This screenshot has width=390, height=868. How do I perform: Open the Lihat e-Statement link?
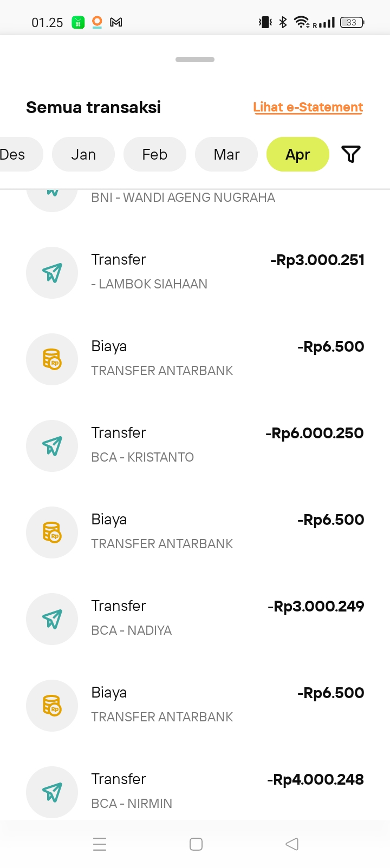click(x=308, y=107)
